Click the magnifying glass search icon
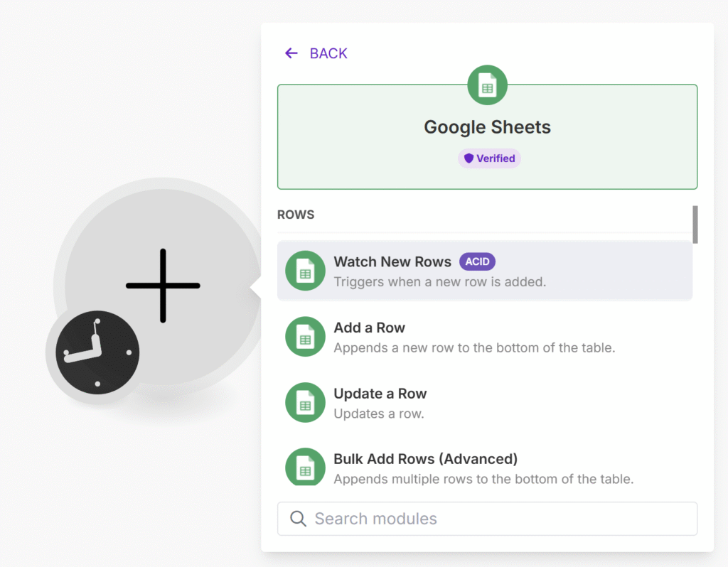Screen dimensions: 728x567 (x=299, y=519)
